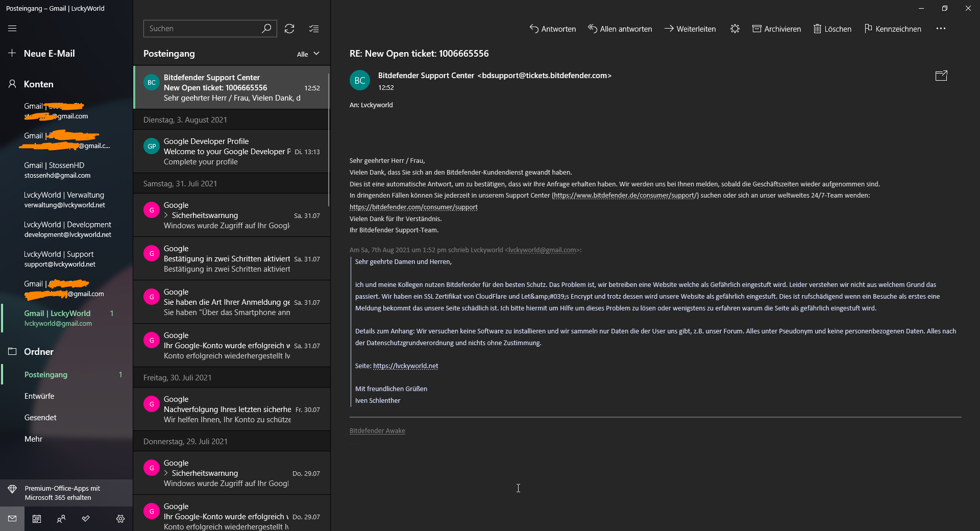Expand the Sicherheitswarnung conversation from Sa. 31.07
980x531 pixels.
[166, 215]
